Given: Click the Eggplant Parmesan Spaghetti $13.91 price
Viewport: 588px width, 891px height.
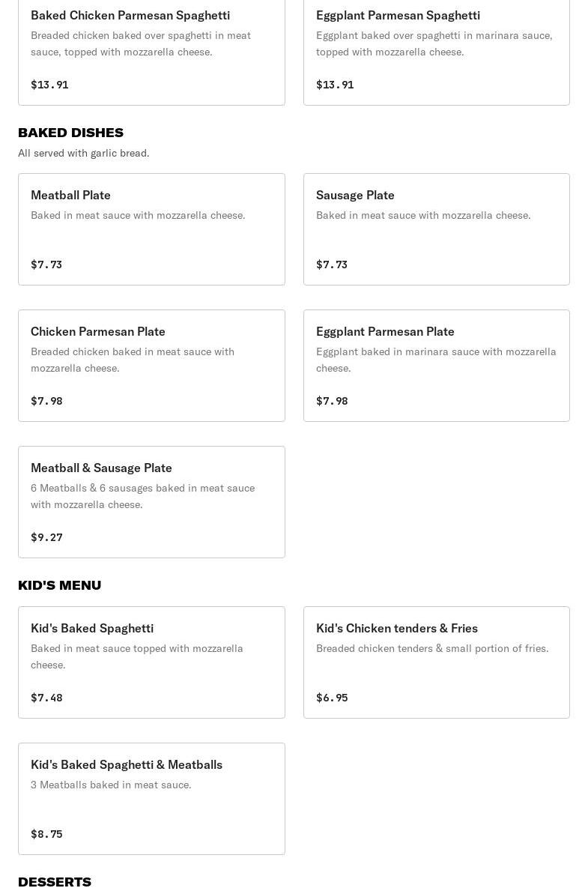Looking at the screenshot, I should (335, 85).
